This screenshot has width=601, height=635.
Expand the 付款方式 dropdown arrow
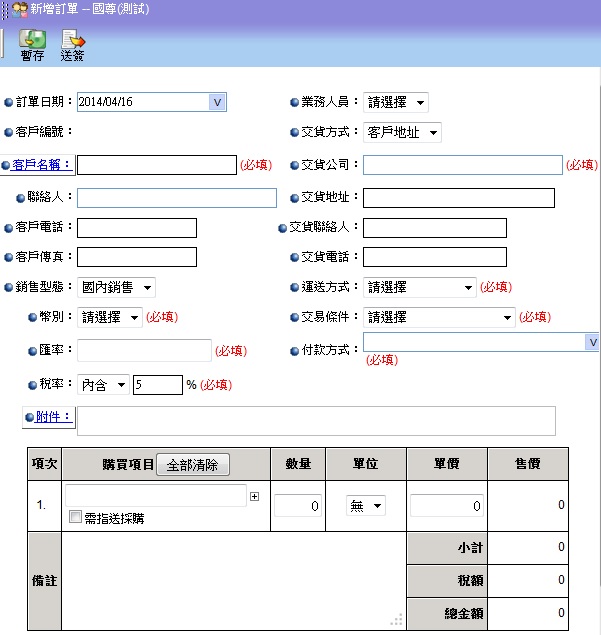(591, 342)
